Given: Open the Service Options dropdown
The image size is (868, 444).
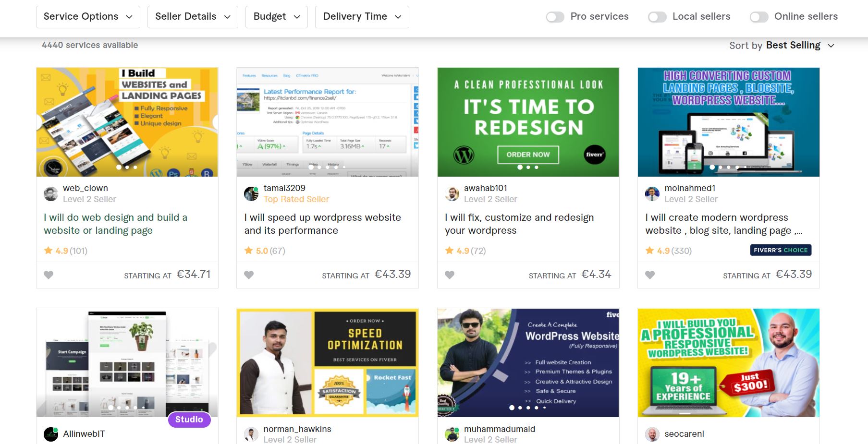Looking at the screenshot, I should pyautogui.click(x=88, y=17).
